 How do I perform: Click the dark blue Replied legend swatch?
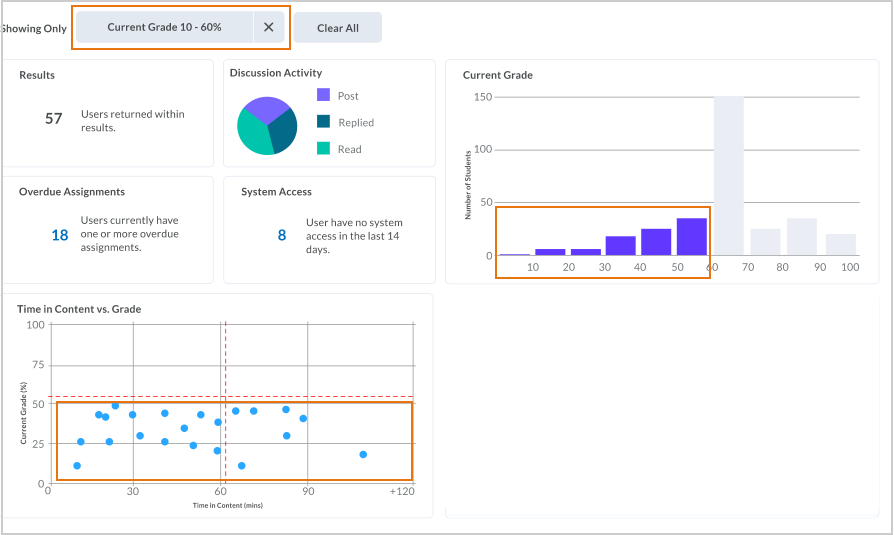click(x=324, y=122)
